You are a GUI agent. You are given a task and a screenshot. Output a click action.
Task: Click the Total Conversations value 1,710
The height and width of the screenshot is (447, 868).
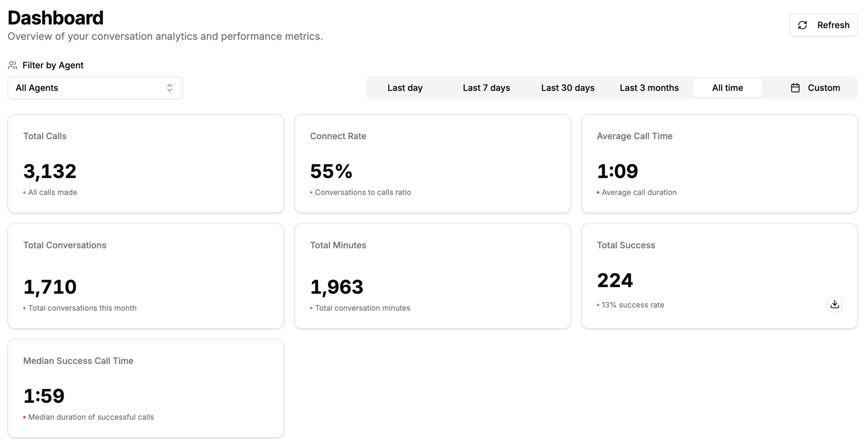pos(50,287)
